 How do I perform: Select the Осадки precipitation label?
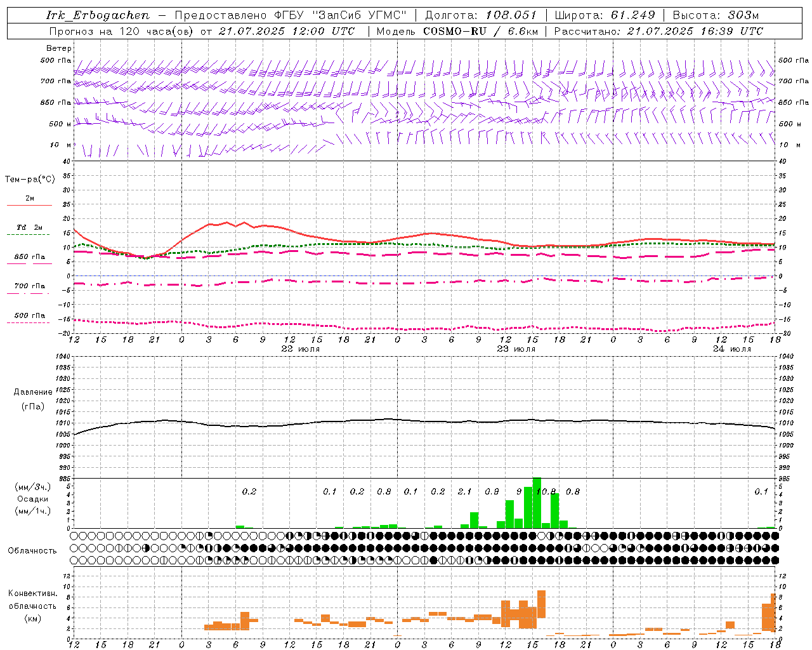coord(33,499)
